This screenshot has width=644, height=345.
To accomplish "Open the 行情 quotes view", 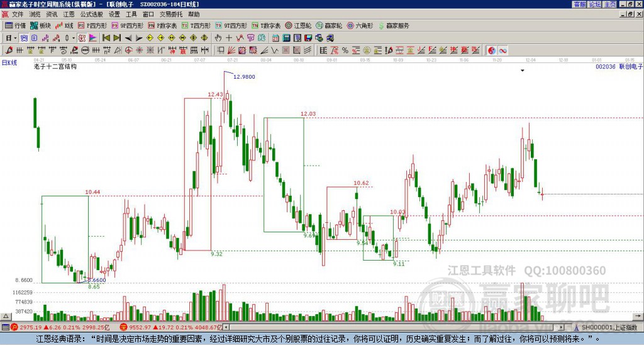I will 15,25.
